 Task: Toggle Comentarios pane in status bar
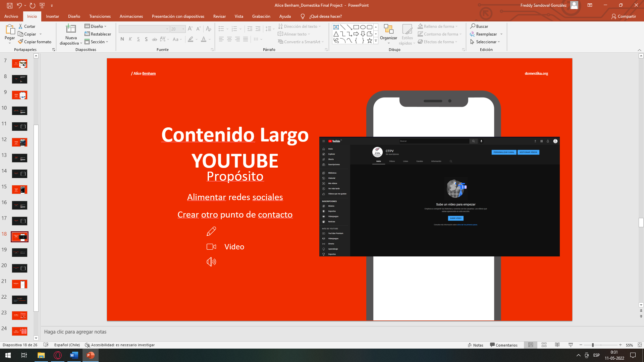pyautogui.click(x=503, y=345)
